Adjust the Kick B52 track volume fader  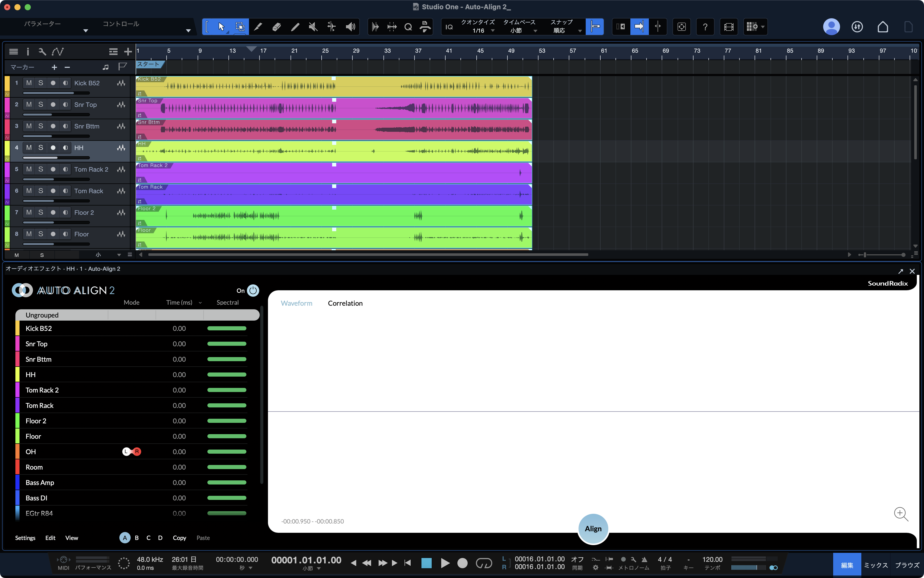point(56,93)
